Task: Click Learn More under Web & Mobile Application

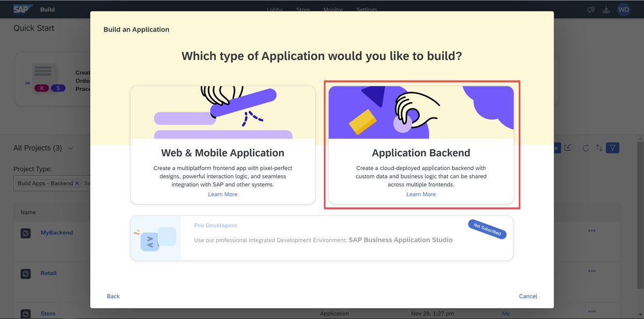Action: click(223, 194)
